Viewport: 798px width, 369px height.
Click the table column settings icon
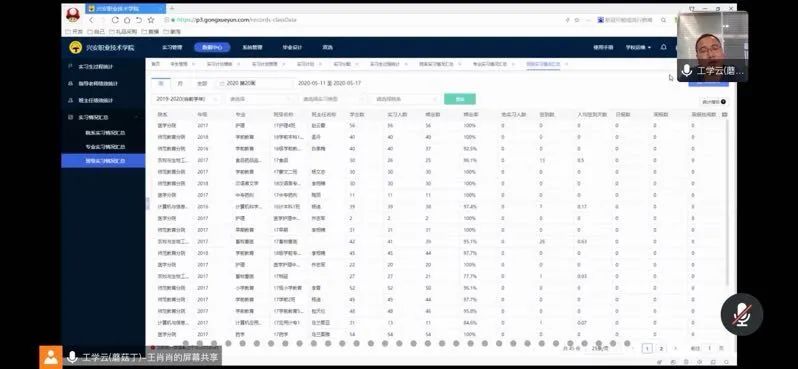[x=724, y=115]
